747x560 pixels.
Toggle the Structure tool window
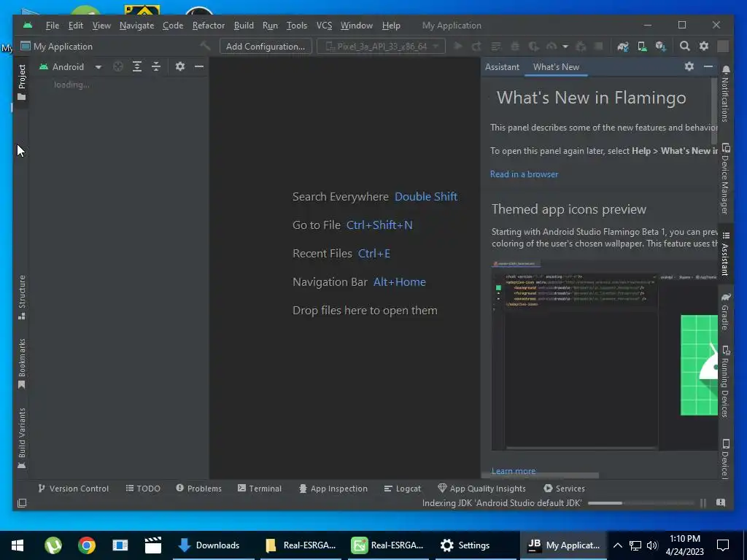point(21,297)
